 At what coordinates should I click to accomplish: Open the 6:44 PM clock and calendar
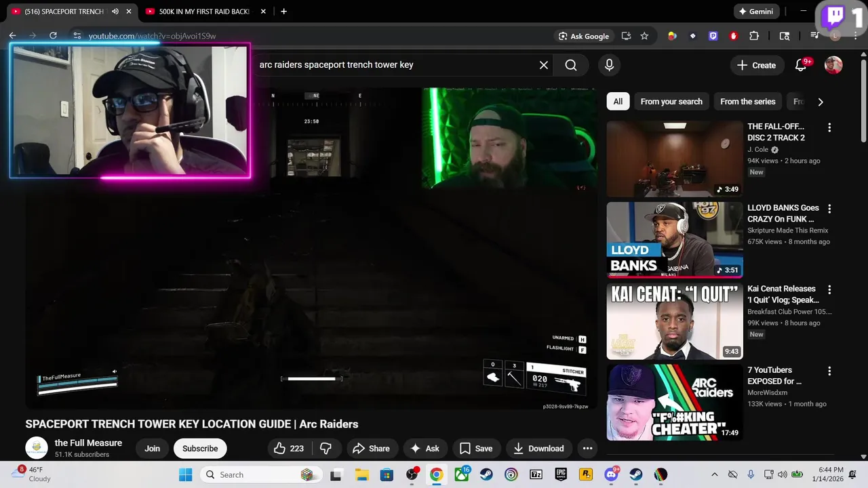[830, 474]
